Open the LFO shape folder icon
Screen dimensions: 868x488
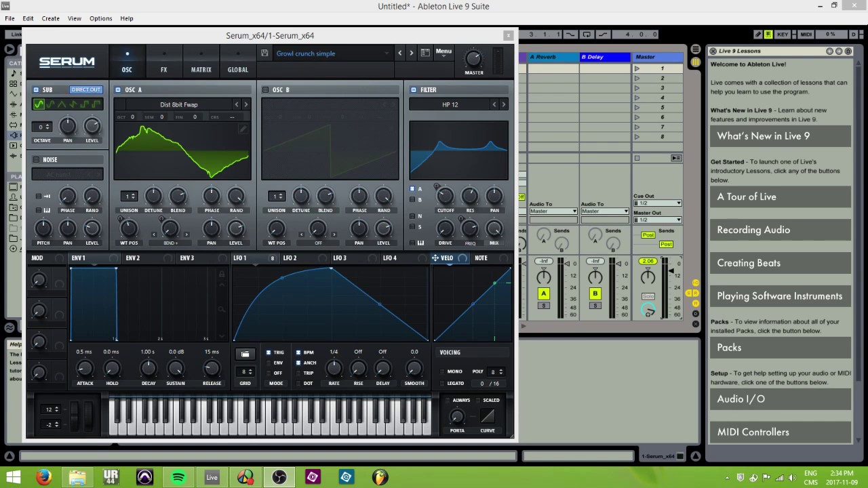245,354
